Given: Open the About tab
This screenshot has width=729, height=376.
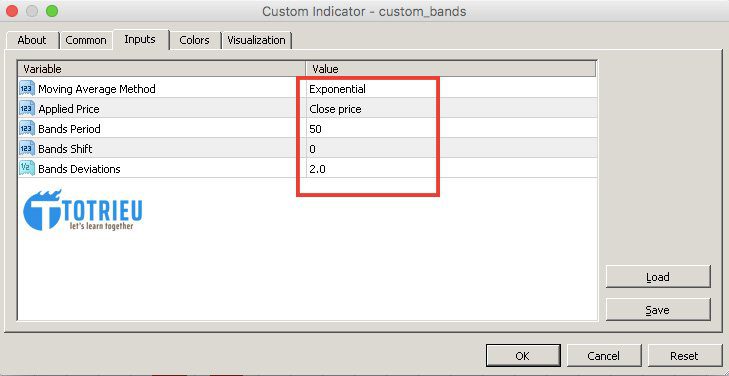Looking at the screenshot, I should 32,40.
